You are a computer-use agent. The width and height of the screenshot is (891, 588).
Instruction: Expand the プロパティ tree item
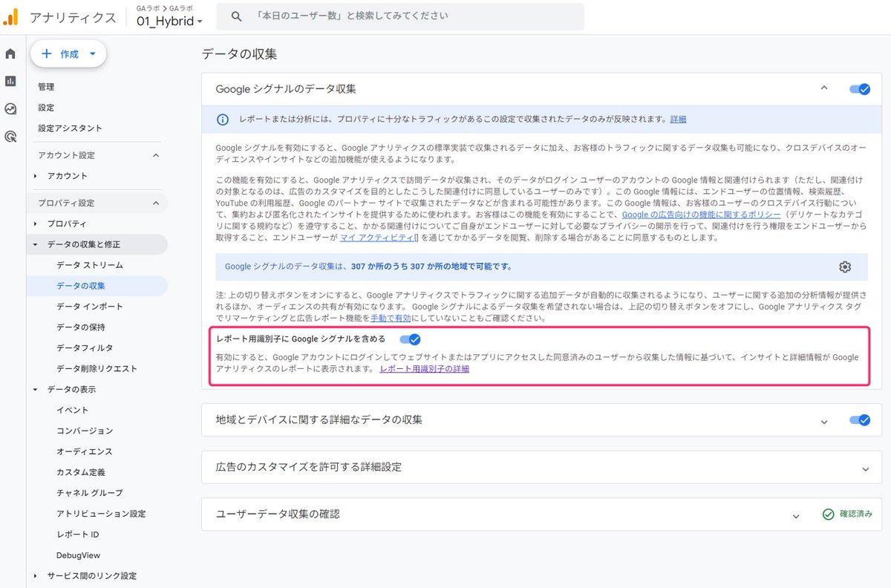pos(36,223)
